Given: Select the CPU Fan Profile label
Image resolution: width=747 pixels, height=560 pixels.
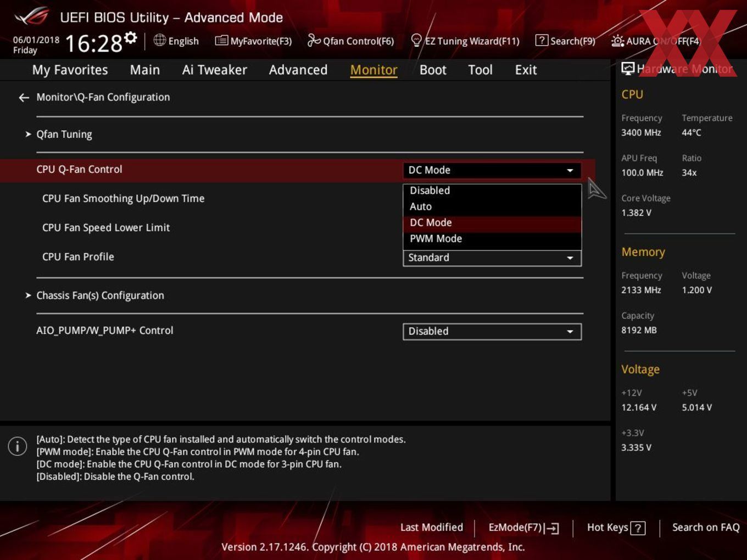Looking at the screenshot, I should [78, 256].
